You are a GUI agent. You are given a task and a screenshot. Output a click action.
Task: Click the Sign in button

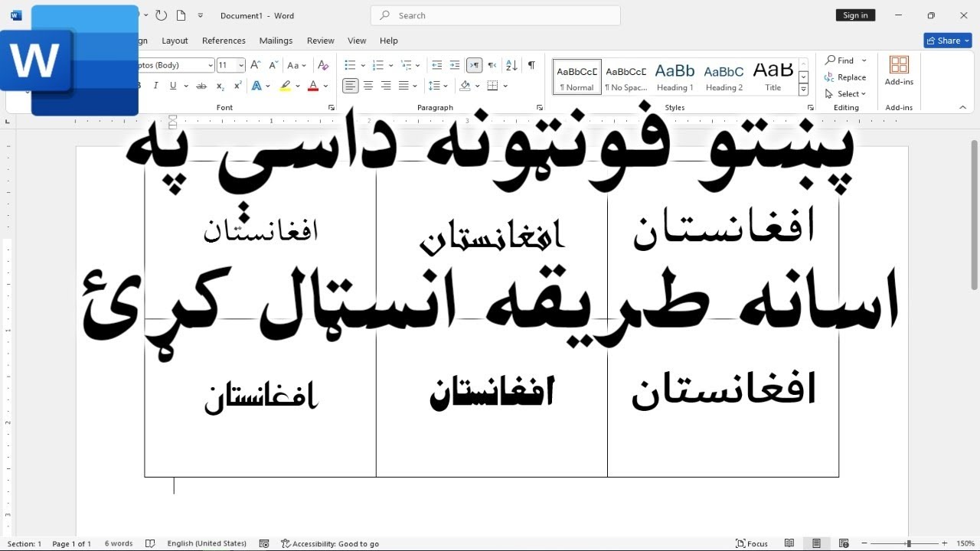click(x=855, y=15)
